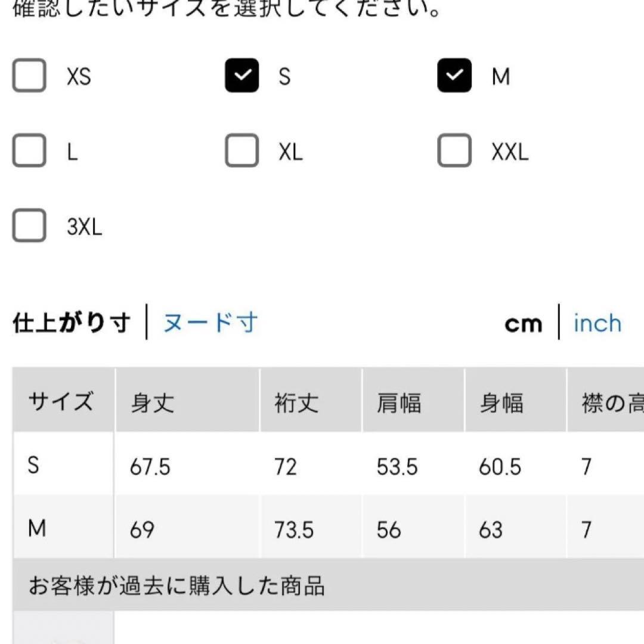Uncheck the S size checkbox
Viewport: 644px width, 644px height.
coord(241,76)
